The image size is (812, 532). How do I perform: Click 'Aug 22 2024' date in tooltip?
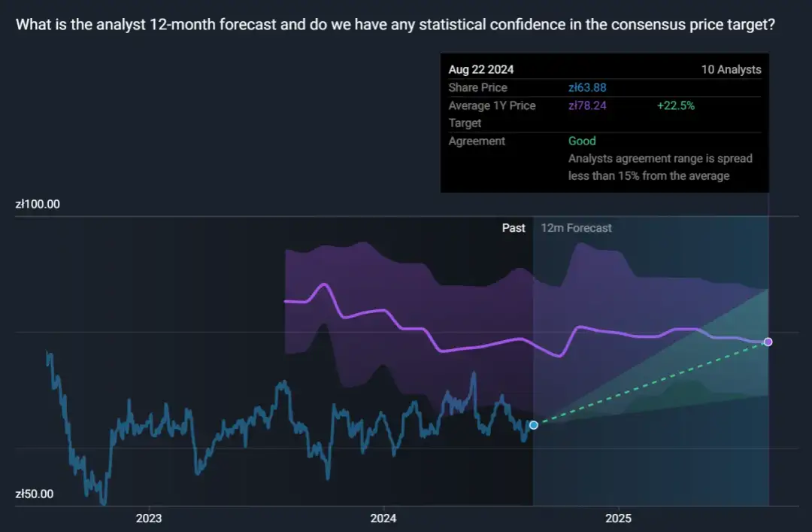[x=481, y=70]
